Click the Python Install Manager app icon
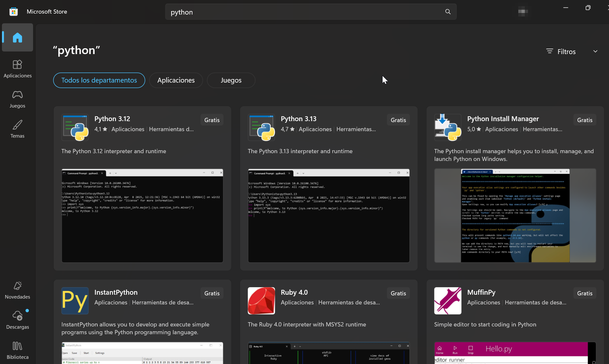Viewport: 609px width, 364px height. pyautogui.click(x=448, y=127)
